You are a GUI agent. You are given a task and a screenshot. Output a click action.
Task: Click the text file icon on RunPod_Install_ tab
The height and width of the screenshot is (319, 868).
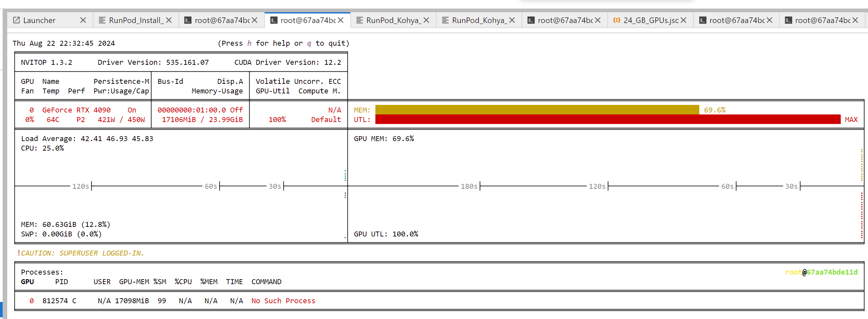(102, 20)
